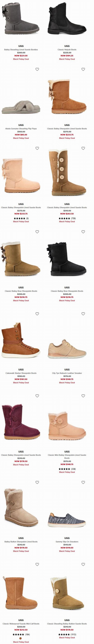
Task: Tap heart icon for City Tye Sneaker
Action: coord(83,314)
